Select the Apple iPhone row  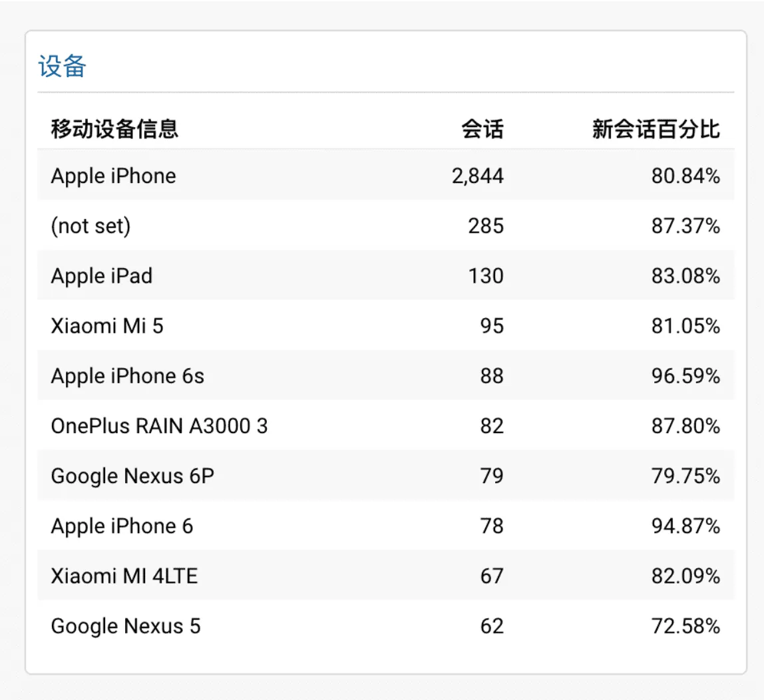click(113, 176)
